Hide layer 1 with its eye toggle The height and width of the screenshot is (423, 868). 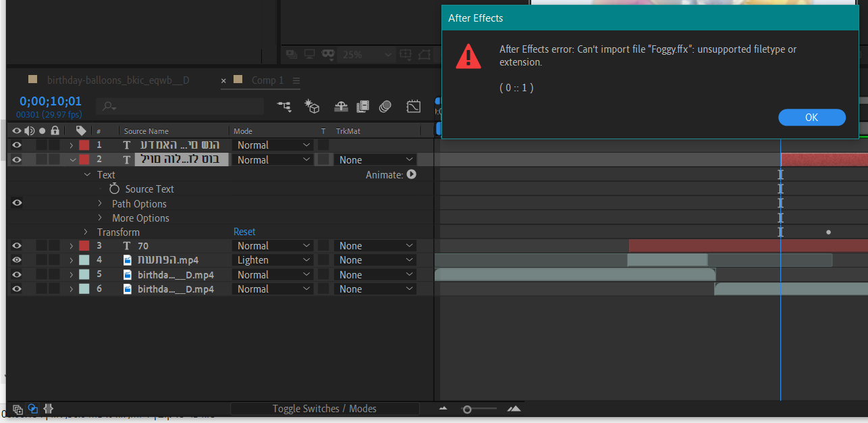(x=17, y=145)
